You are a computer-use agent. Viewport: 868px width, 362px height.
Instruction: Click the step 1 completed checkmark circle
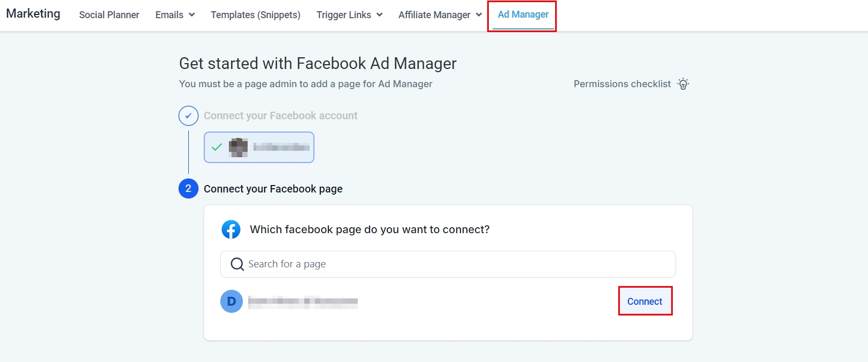(188, 115)
